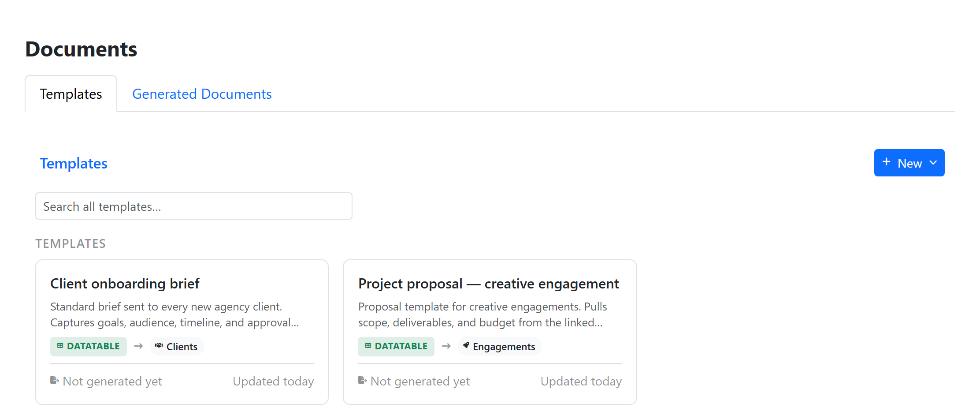Switch to the Generated Documents tab
The height and width of the screenshot is (419, 980).
click(x=202, y=94)
